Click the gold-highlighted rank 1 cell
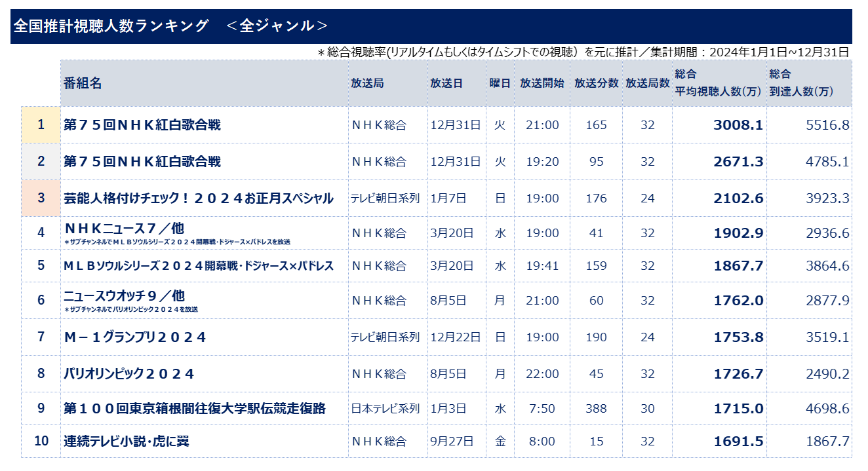868x471 pixels. (x=41, y=124)
